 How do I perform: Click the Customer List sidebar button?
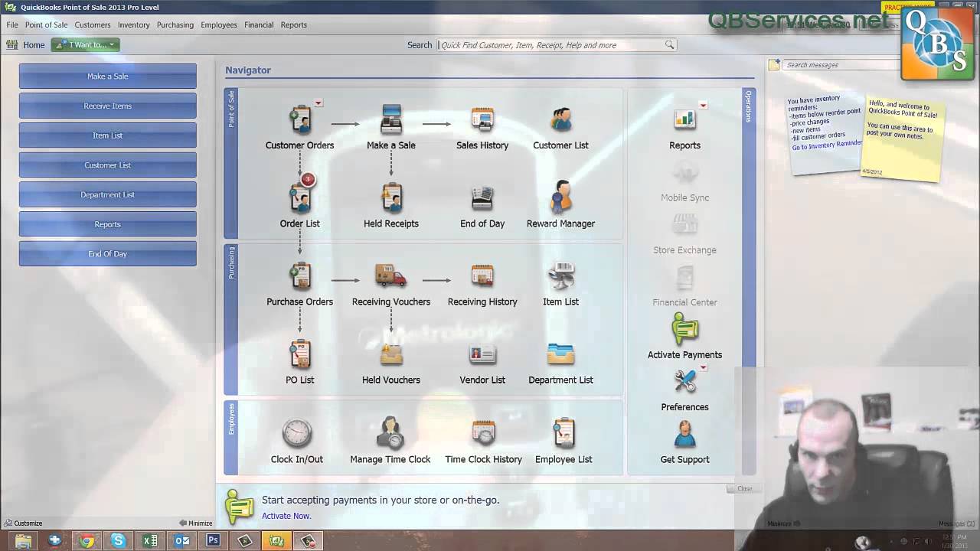click(x=108, y=165)
